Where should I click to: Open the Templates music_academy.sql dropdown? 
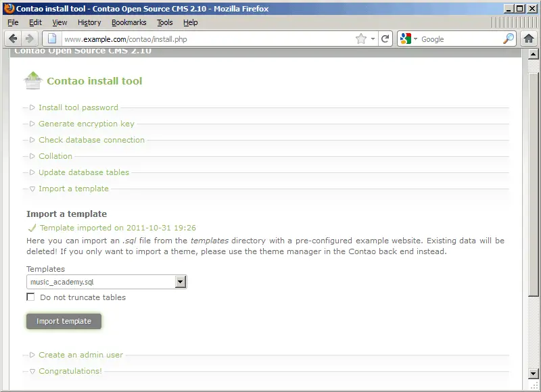click(x=107, y=282)
